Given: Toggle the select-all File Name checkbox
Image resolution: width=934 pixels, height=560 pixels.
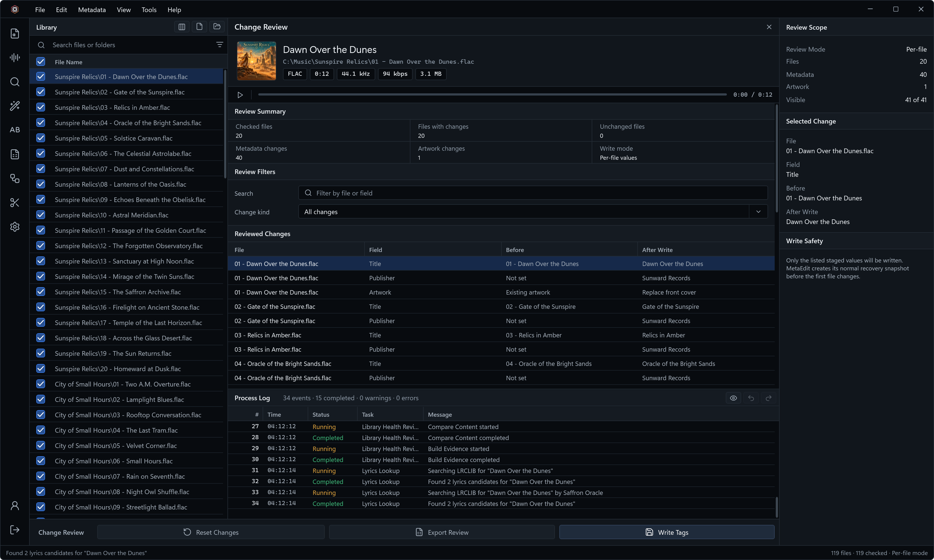Looking at the screenshot, I should pyautogui.click(x=41, y=61).
